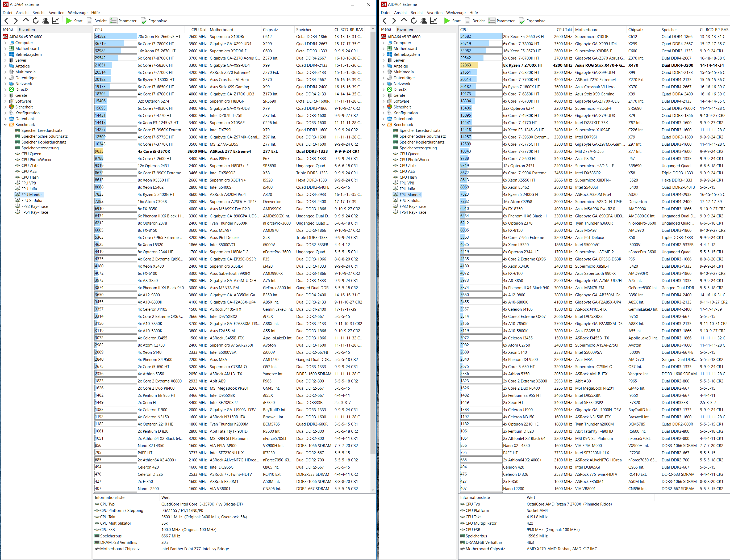Click the Speicher column header in left window
730x560 pixels.
click(303, 30)
